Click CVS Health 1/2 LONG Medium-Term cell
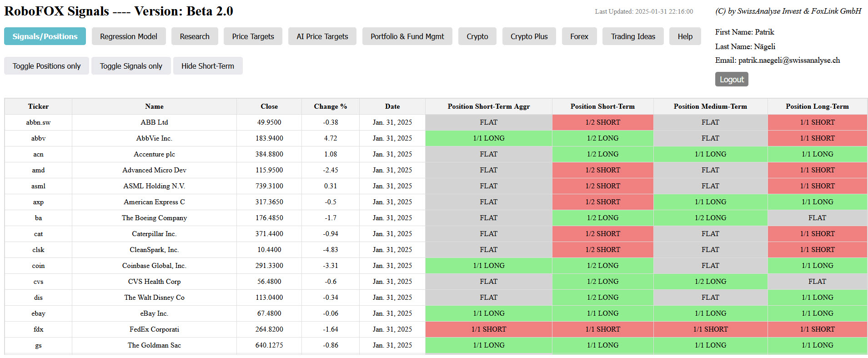 pyautogui.click(x=710, y=282)
